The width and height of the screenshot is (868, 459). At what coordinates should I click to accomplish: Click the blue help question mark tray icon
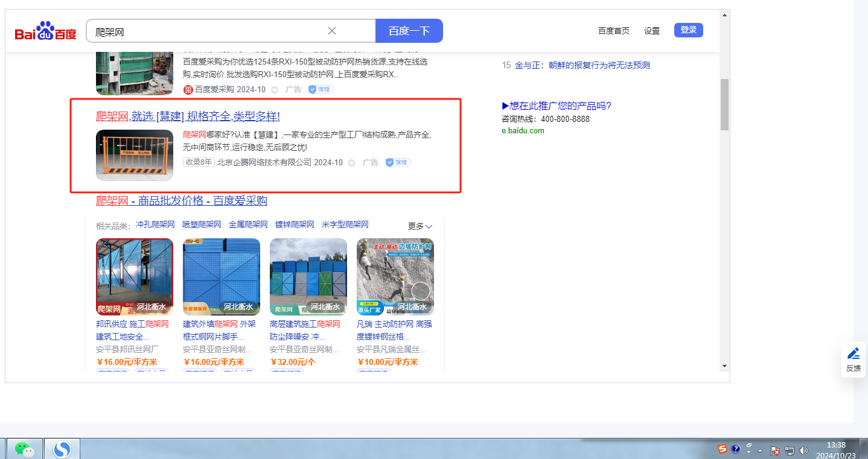click(x=736, y=449)
